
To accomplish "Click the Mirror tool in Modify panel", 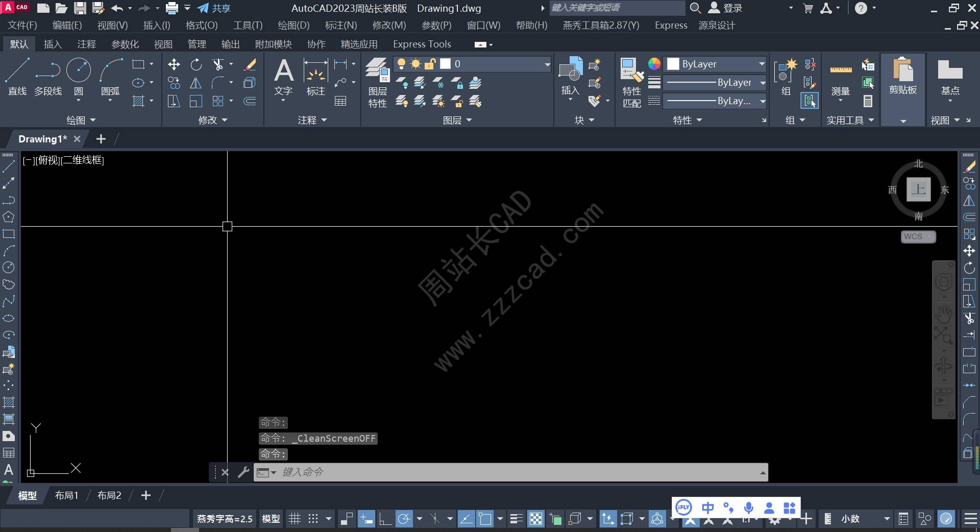I will 196,83.
